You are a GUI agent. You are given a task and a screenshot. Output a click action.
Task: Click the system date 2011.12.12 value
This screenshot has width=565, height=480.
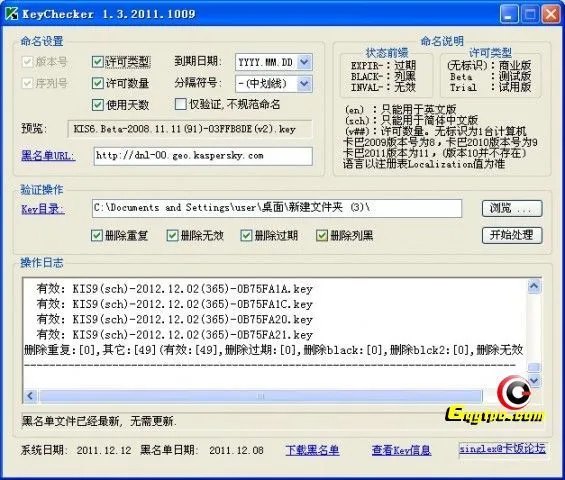click(104, 450)
